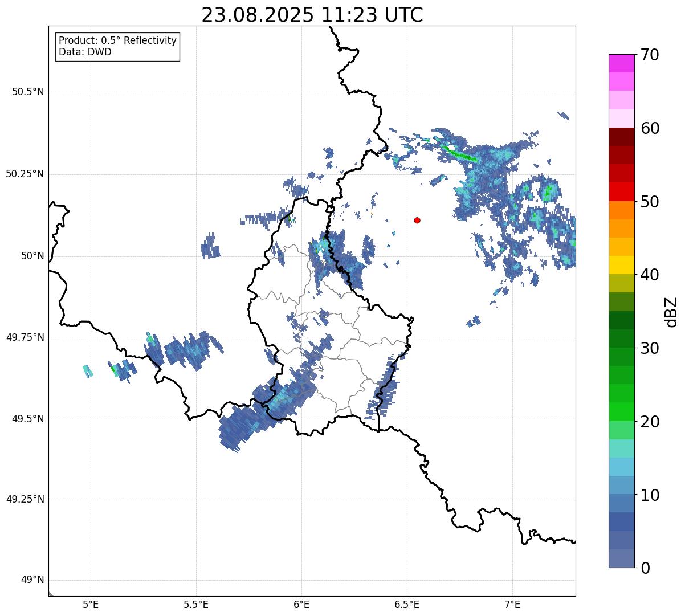Viewport: 685px width, 616px height.
Task: Click the '49.25°N' latitude label
Action: coord(25,500)
